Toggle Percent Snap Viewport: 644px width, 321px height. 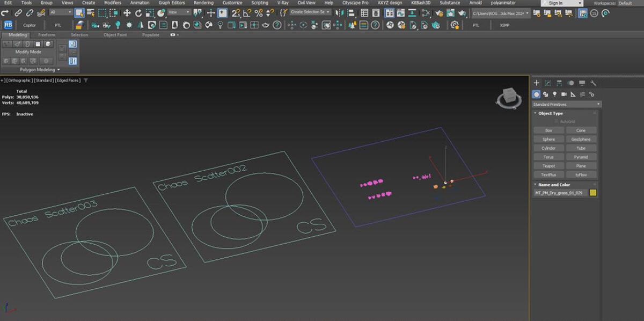coord(259,12)
